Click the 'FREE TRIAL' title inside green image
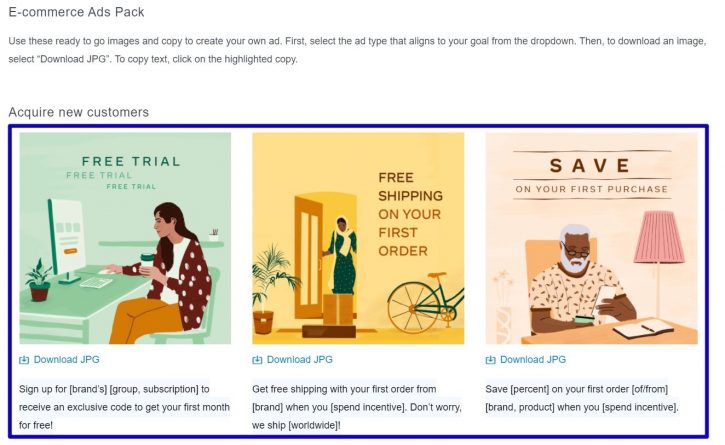Screen dimensions: 725x445 (x=131, y=161)
